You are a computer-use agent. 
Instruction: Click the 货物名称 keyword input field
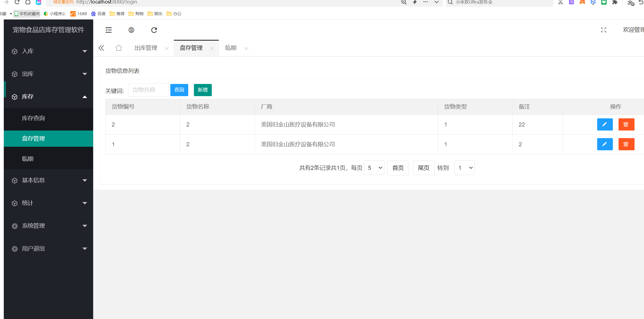148,90
